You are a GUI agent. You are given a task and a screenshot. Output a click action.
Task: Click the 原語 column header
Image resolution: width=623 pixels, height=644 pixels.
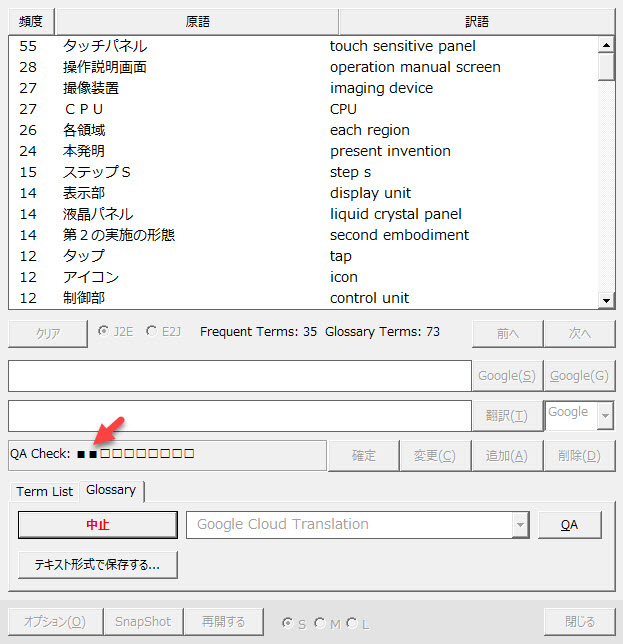[197, 21]
